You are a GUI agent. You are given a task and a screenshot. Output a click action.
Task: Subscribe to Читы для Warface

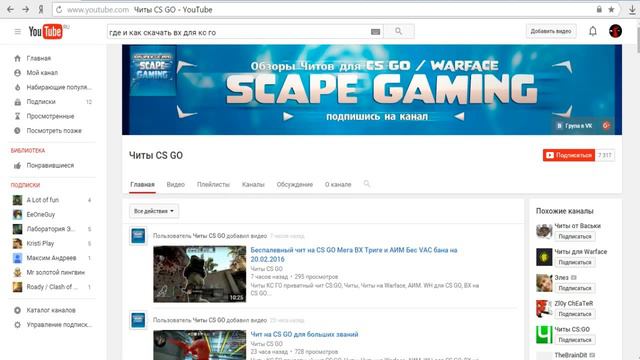point(575,262)
